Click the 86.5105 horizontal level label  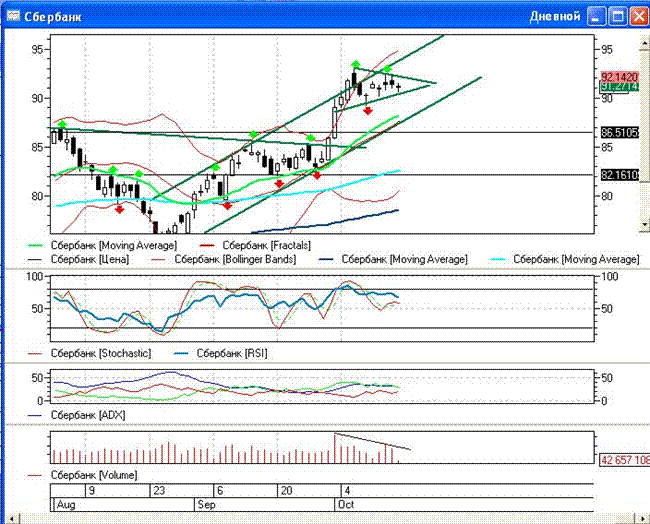point(619,133)
